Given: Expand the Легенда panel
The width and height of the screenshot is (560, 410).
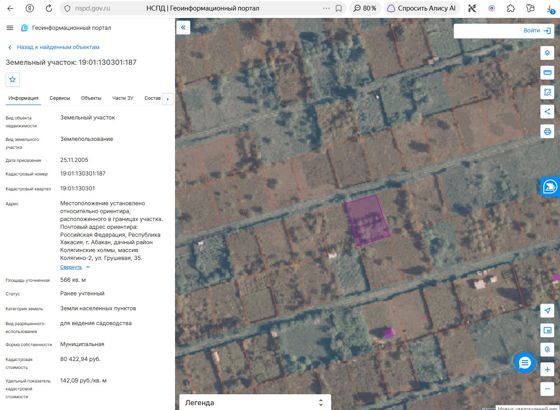Looking at the screenshot, I should (x=255, y=402).
